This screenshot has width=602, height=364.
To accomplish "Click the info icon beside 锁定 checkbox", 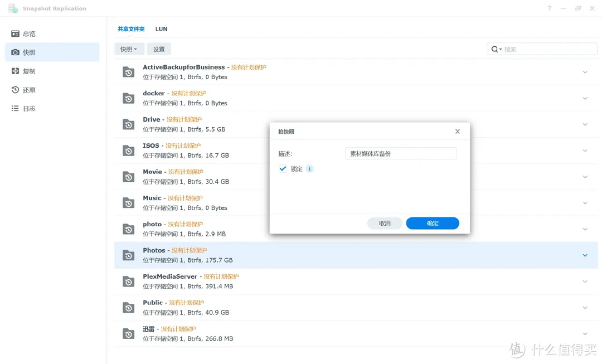I will click(x=309, y=168).
